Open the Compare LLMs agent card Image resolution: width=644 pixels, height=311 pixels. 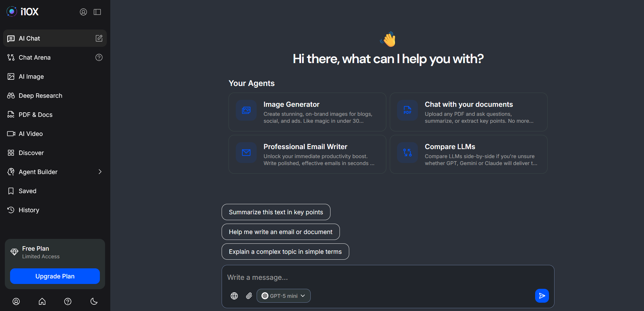[469, 154]
